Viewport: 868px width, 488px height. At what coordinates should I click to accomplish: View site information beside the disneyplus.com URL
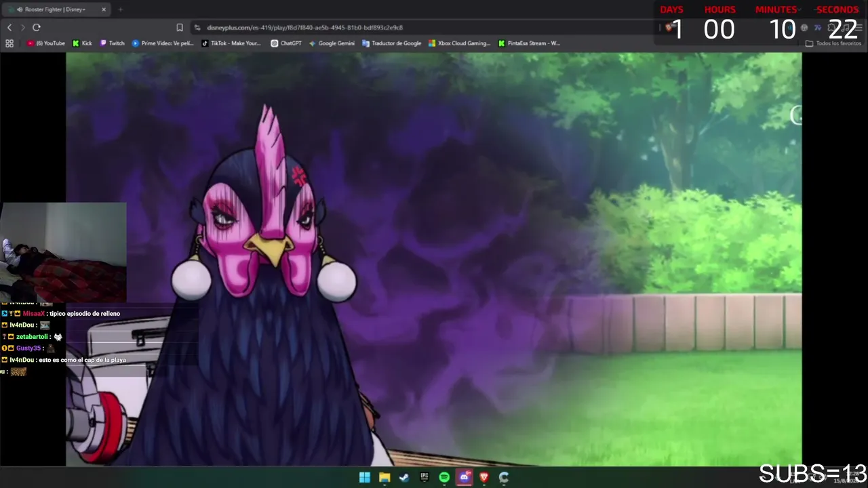click(x=197, y=28)
